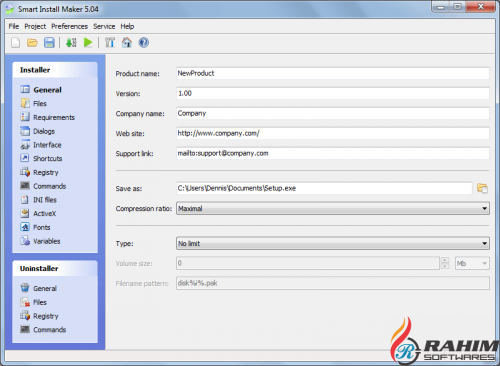Click the Volume size number field
Image resolution: width=500 pixels, height=366 pixels.
pyautogui.click(x=308, y=263)
